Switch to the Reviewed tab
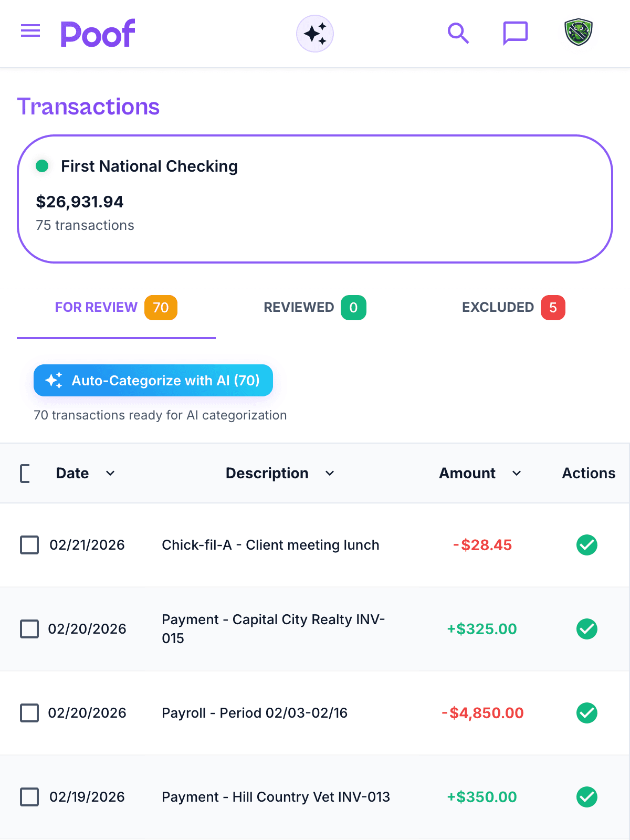The image size is (630, 840). pyautogui.click(x=315, y=308)
